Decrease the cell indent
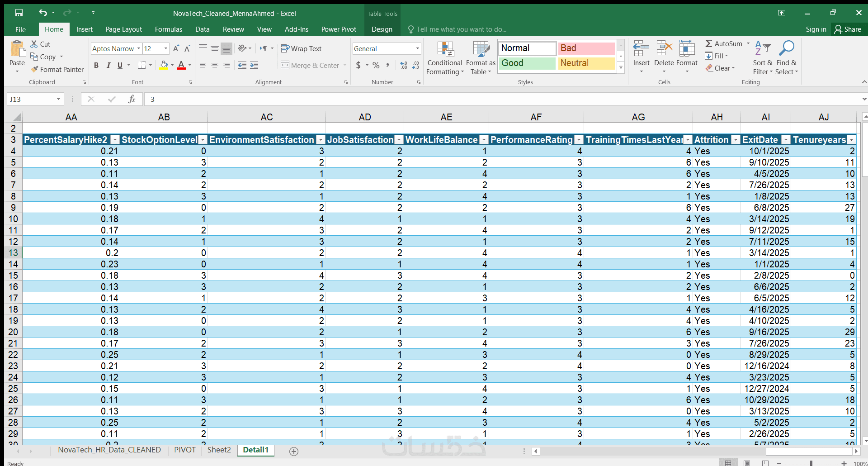 242,65
